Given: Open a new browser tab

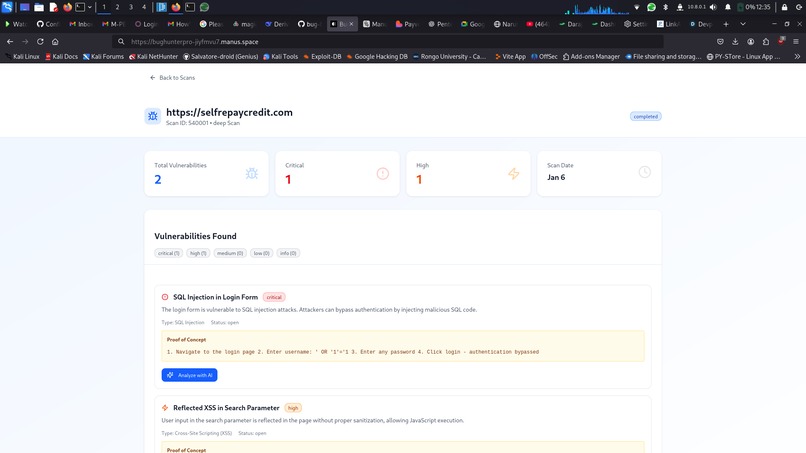Looking at the screenshot, I should (x=726, y=24).
